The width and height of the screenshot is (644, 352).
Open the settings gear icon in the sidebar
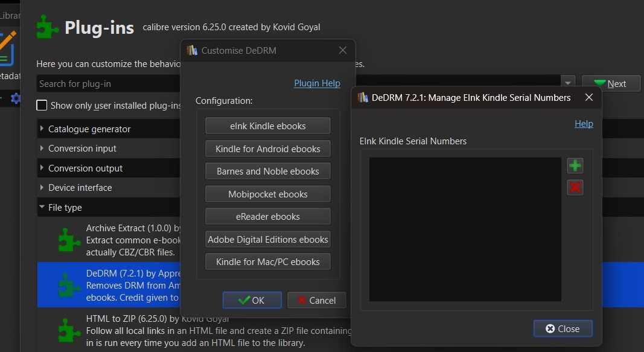pos(15,98)
